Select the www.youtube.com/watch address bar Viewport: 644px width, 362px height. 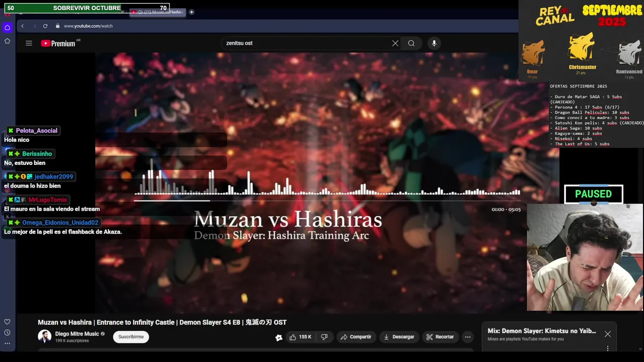[88, 26]
